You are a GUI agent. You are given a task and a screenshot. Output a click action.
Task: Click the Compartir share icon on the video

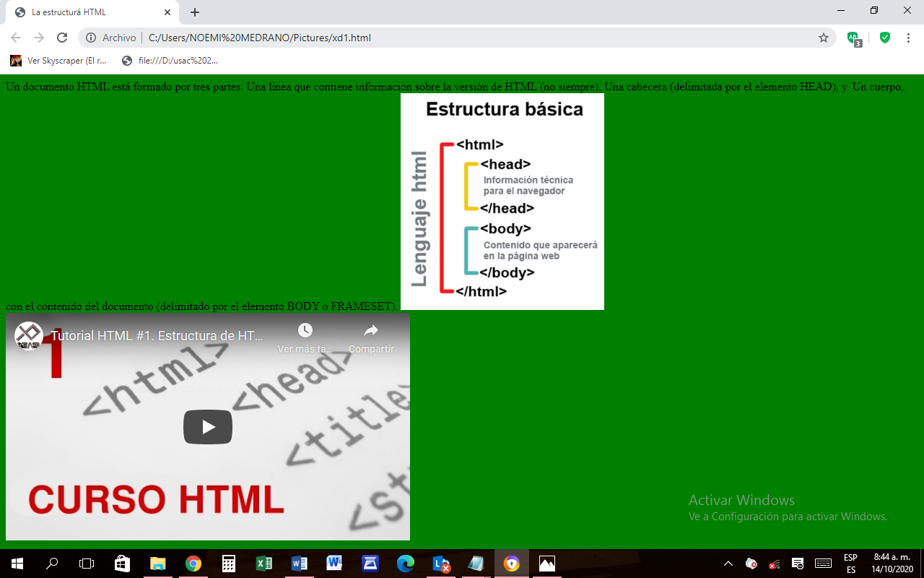click(370, 329)
